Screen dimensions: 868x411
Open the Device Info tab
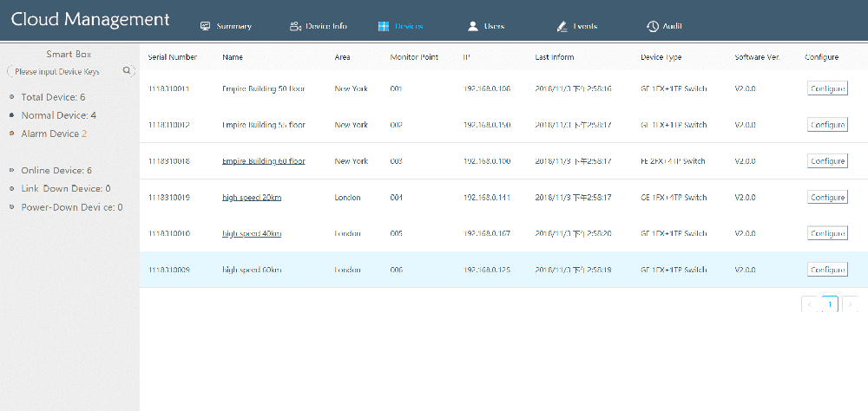(x=319, y=26)
